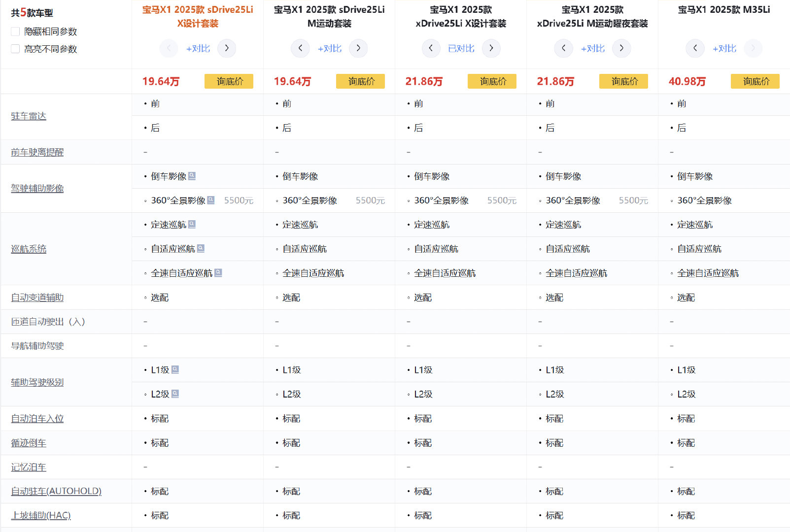Open image icon next to L2级
Image resolution: width=790 pixels, height=532 pixels.
(x=175, y=394)
